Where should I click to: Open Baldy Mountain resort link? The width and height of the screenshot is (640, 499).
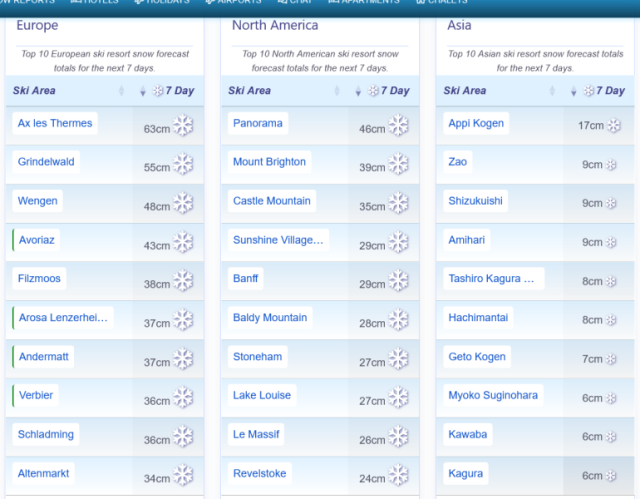pyautogui.click(x=270, y=318)
